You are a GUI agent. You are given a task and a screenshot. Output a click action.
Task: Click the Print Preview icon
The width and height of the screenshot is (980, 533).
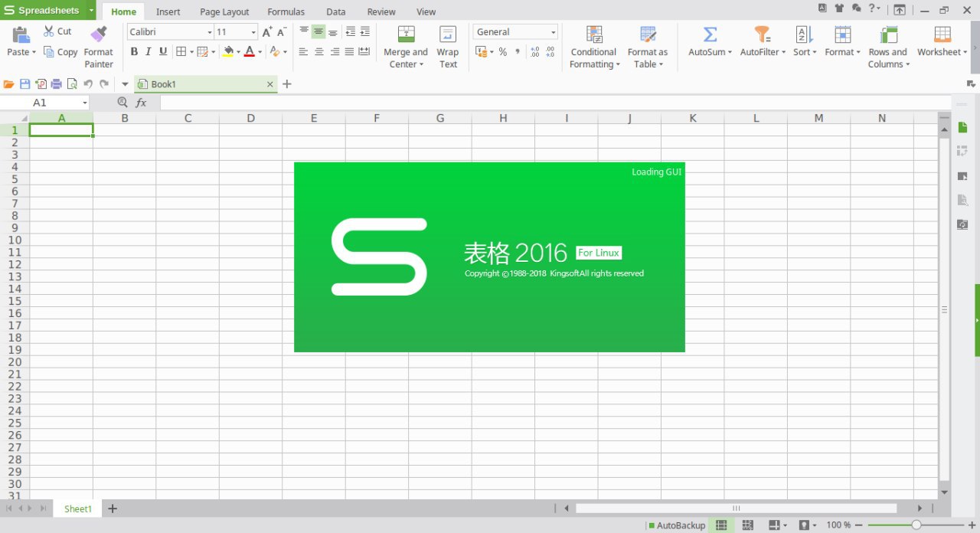pyautogui.click(x=72, y=84)
